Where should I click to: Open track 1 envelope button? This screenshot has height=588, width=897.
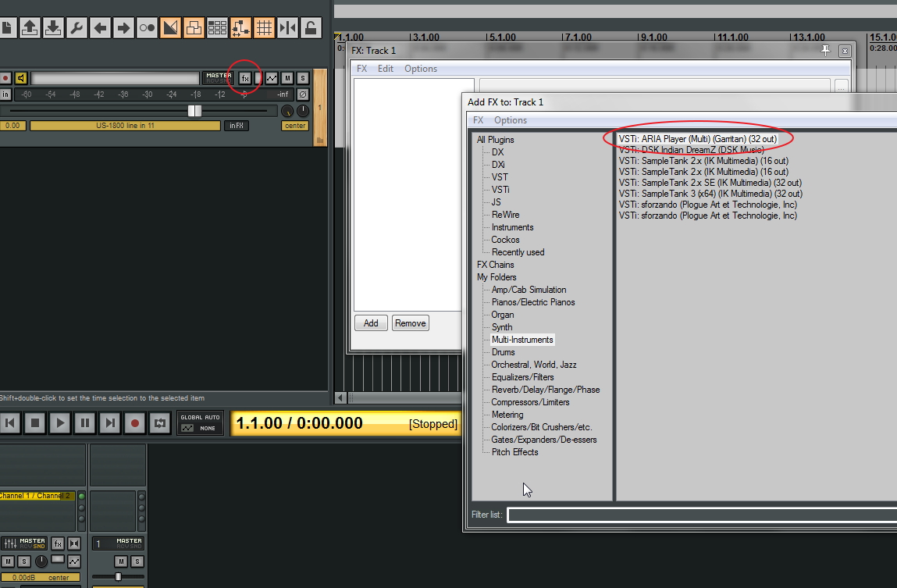coord(272,78)
